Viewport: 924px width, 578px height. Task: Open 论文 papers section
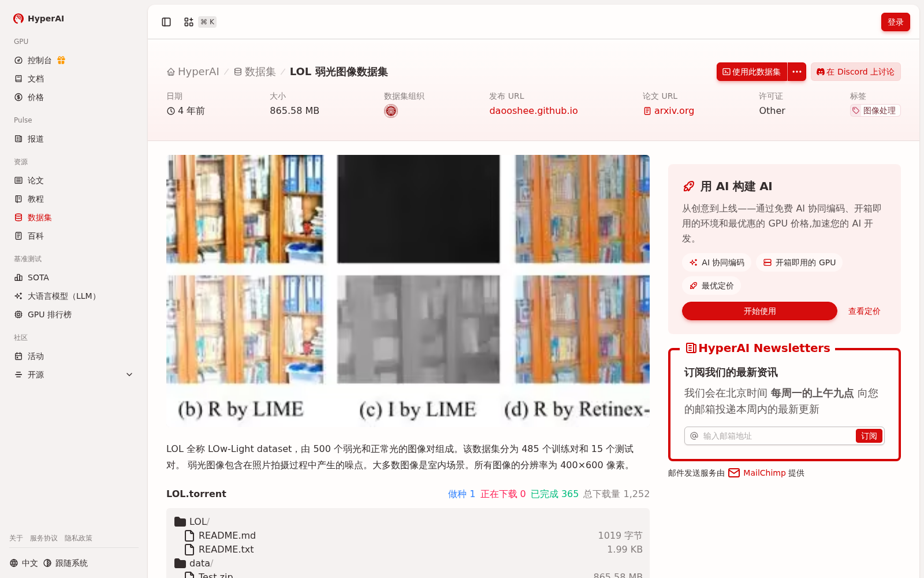coord(74,180)
